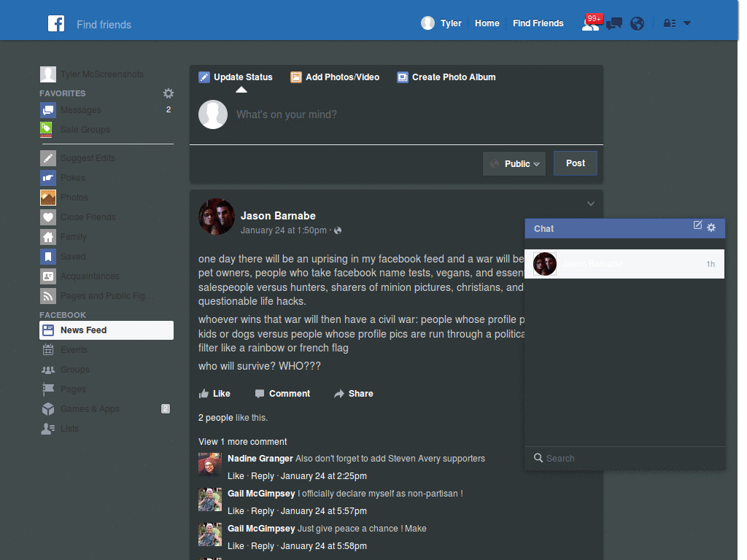The image size is (747, 560).
Task: Open account menu dropdown arrow in top bar
Action: [x=687, y=23]
